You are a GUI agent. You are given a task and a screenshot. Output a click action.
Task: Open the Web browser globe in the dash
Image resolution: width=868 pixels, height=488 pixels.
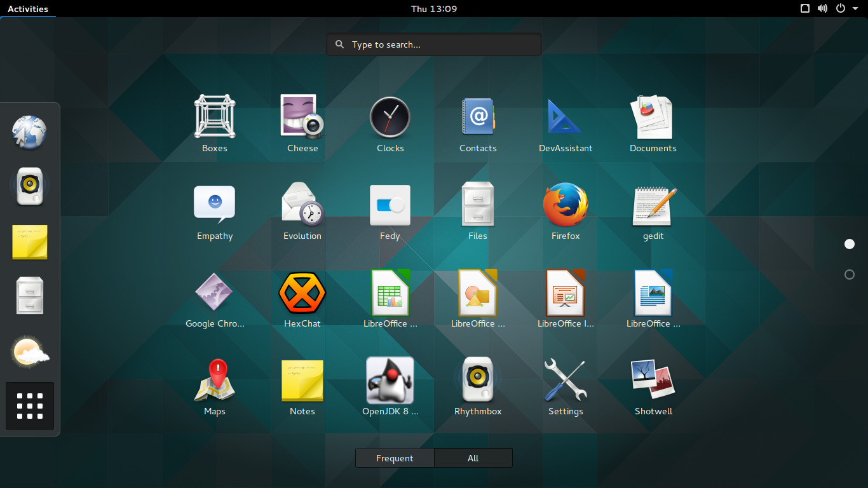(30, 132)
